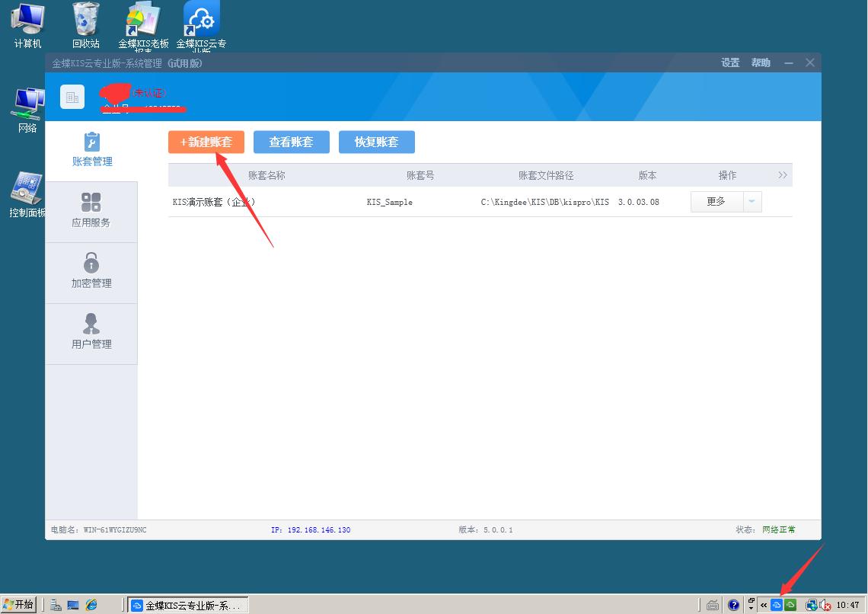Minimize the 金蝶KIS系统管理 window
This screenshot has width=868, height=614.
[788, 63]
